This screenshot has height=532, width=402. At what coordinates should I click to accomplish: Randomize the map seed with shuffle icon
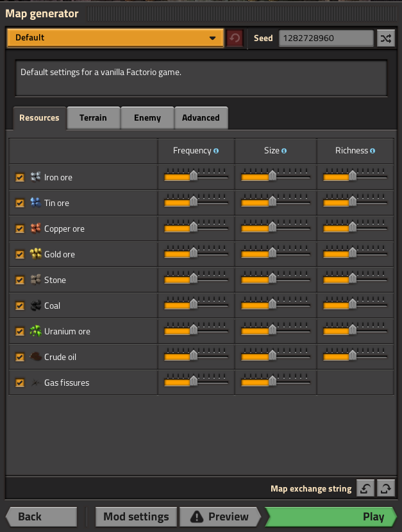click(x=386, y=38)
